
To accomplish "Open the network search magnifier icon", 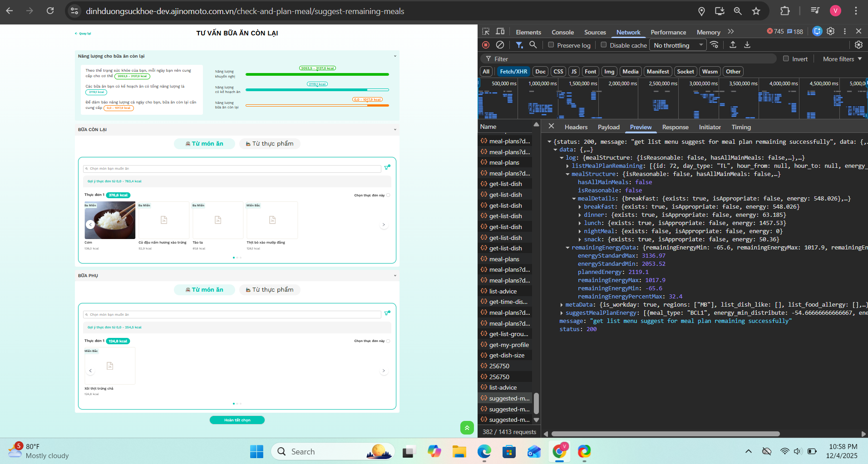I will [x=533, y=45].
